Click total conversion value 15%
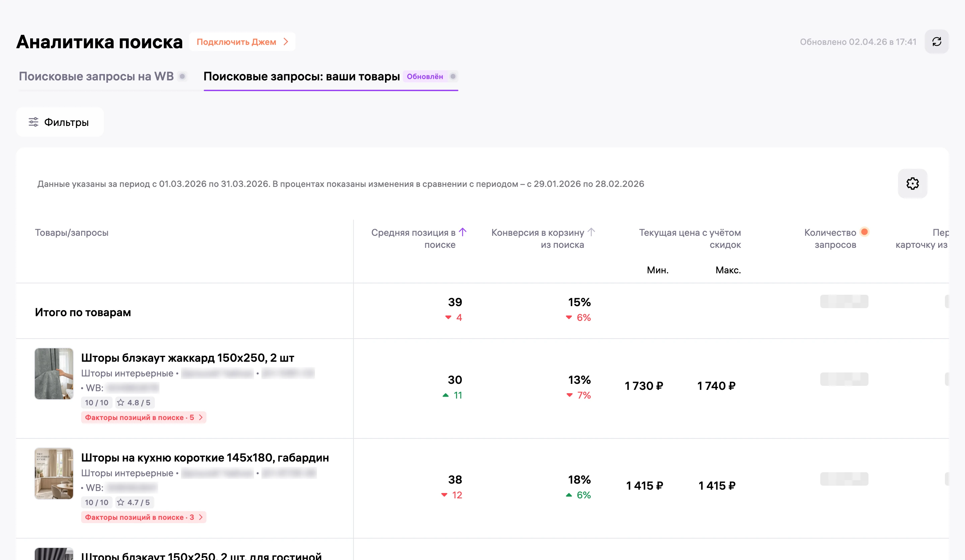Viewport: 965px width, 560px height. [579, 302]
